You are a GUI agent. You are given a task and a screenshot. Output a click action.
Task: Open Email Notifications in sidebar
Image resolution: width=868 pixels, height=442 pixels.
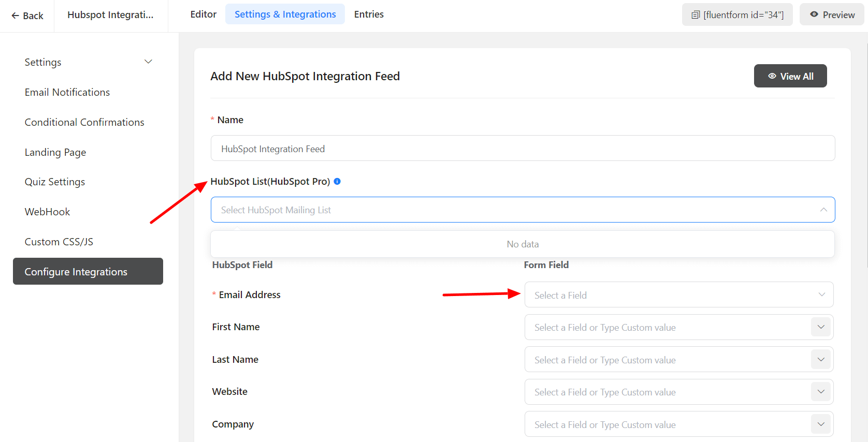click(x=67, y=92)
